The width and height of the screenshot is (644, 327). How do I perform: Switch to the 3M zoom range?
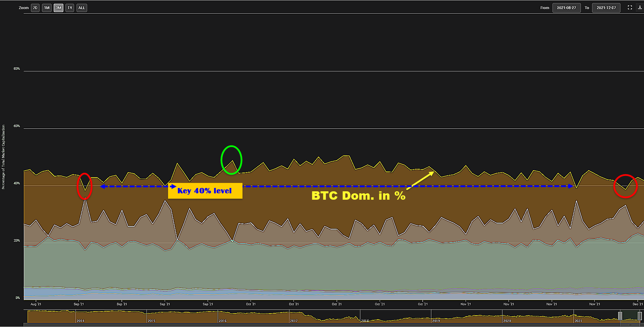click(58, 8)
